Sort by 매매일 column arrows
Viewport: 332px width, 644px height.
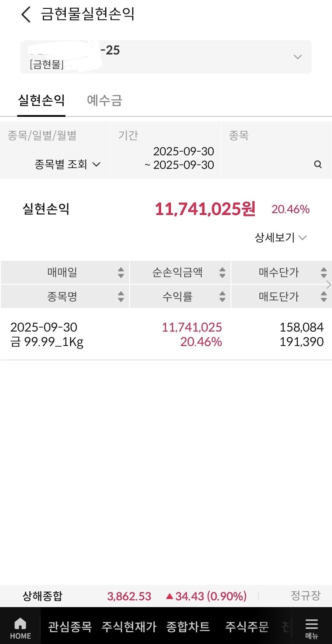(x=121, y=272)
